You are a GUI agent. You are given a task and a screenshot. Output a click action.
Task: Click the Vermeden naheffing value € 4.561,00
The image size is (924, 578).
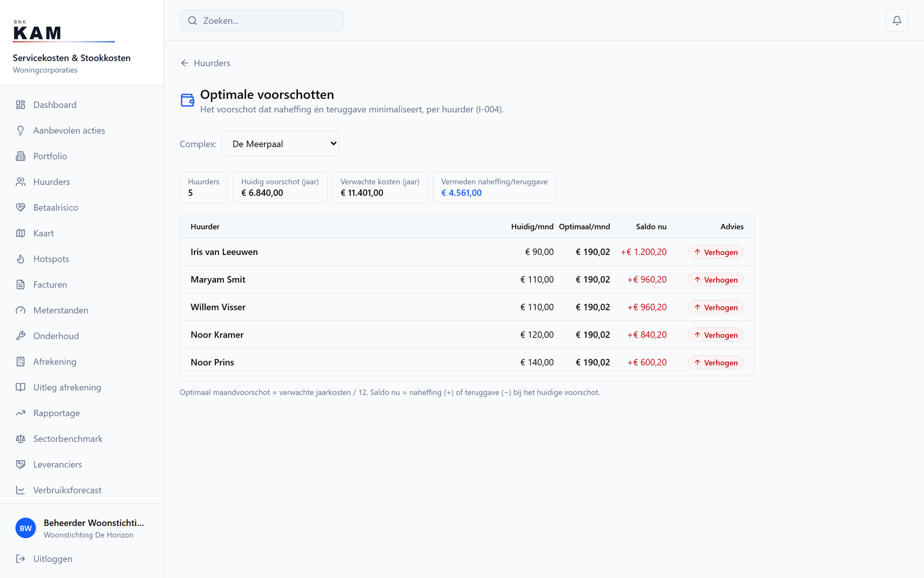[x=461, y=193]
